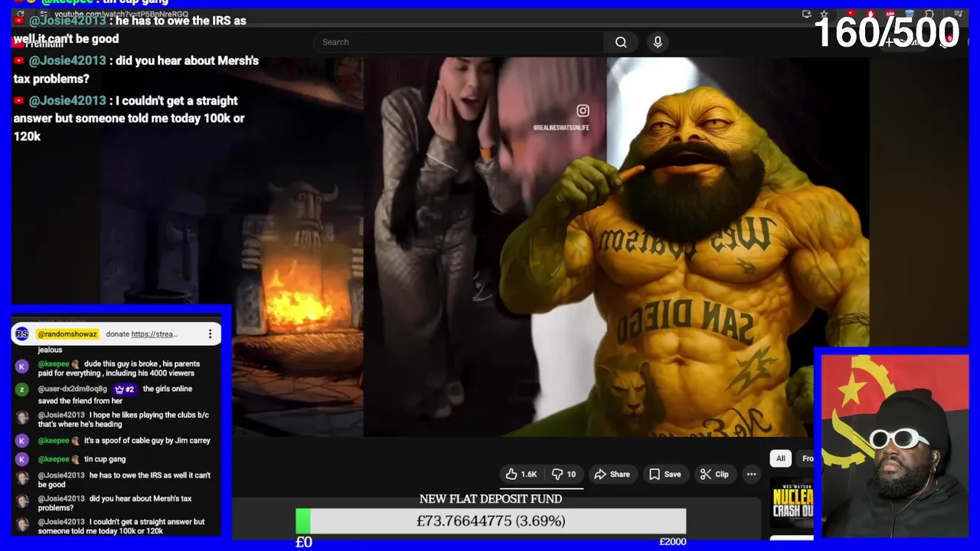980x551 pixels.
Task: Click the @randomshowaz pinned username
Action: 67,334
